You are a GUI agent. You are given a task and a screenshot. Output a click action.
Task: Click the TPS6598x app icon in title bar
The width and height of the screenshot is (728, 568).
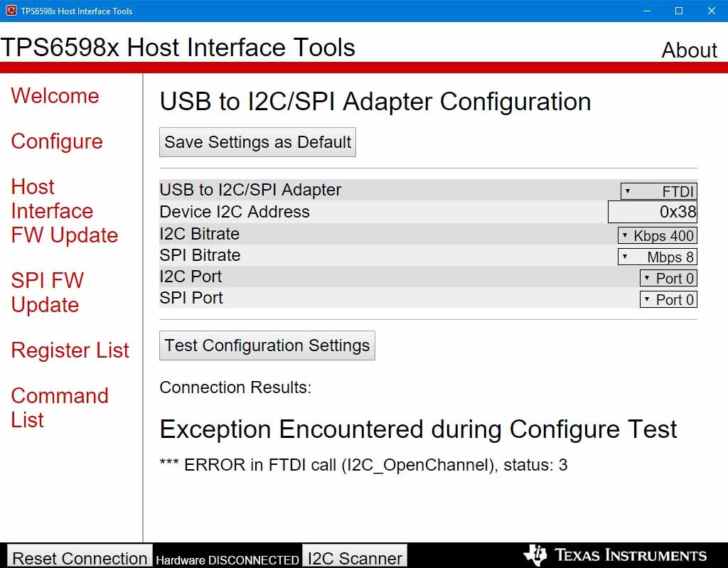coord(11,10)
